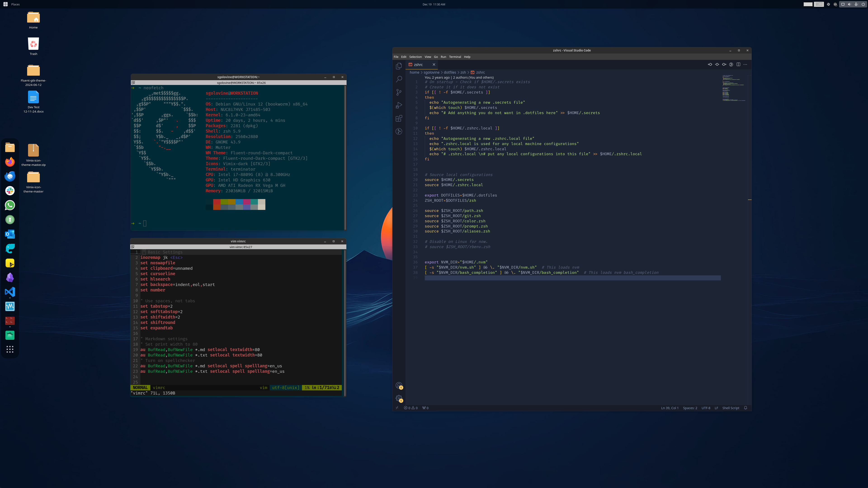Open the Search panel in VS Code
This screenshot has width=868, height=488.
[x=399, y=79]
